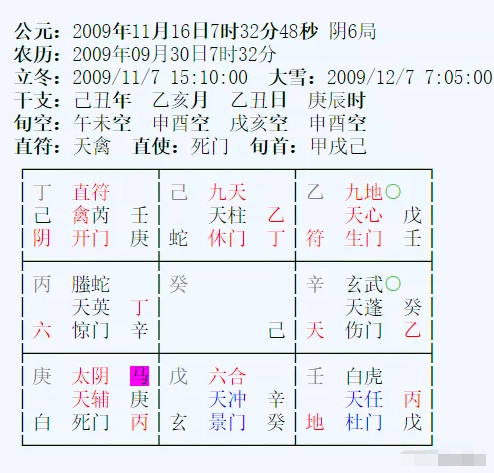Click the 太阴 deity
The height and width of the screenshot is (473, 494).
[x=91, y=376]
